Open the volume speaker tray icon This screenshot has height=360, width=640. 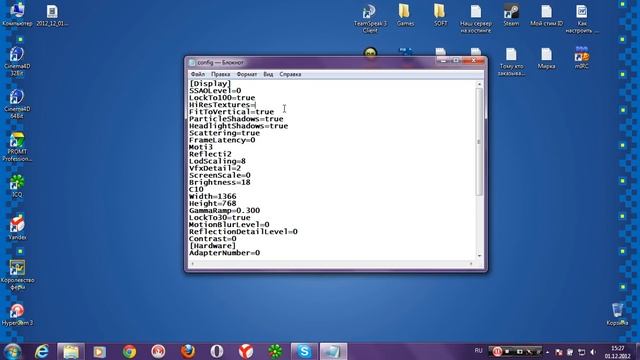pos(593,352)
